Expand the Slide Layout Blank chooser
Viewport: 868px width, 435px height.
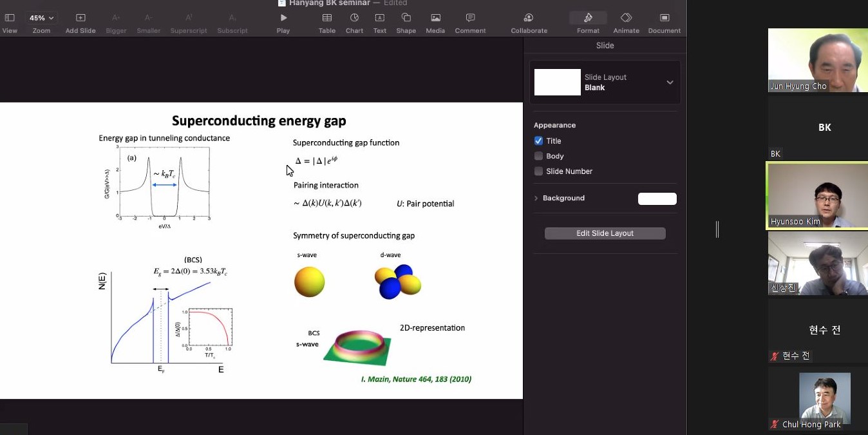[x=670, y=82]
